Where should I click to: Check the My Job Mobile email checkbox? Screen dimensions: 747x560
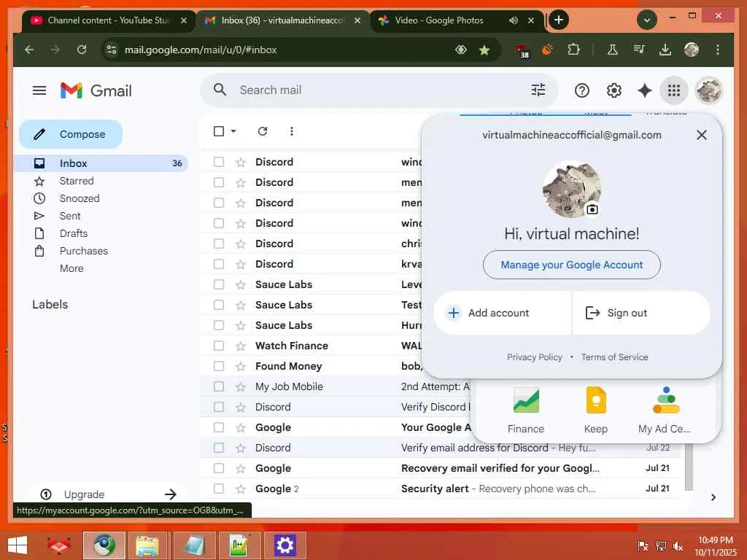click(x=219, y=386)
